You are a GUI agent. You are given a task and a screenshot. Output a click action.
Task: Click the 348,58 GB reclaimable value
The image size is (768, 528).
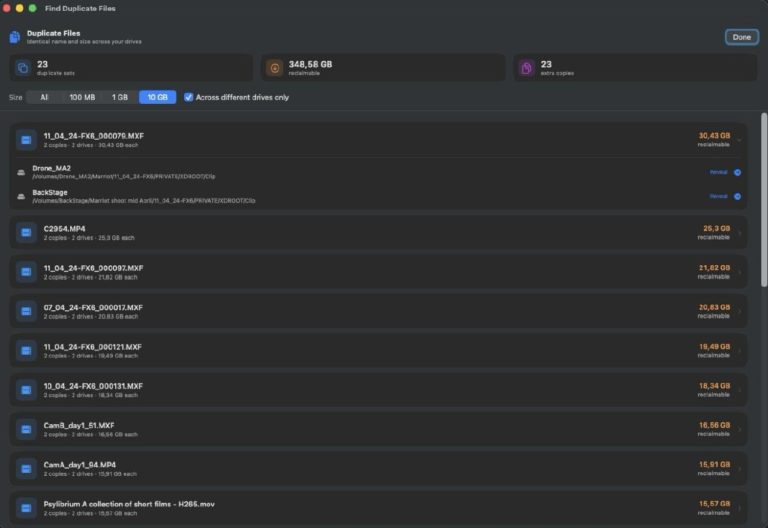tap(310, 64)
